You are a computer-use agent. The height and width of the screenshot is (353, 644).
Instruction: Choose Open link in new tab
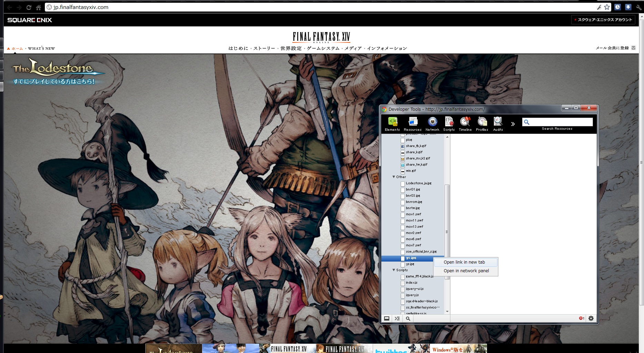464,262
